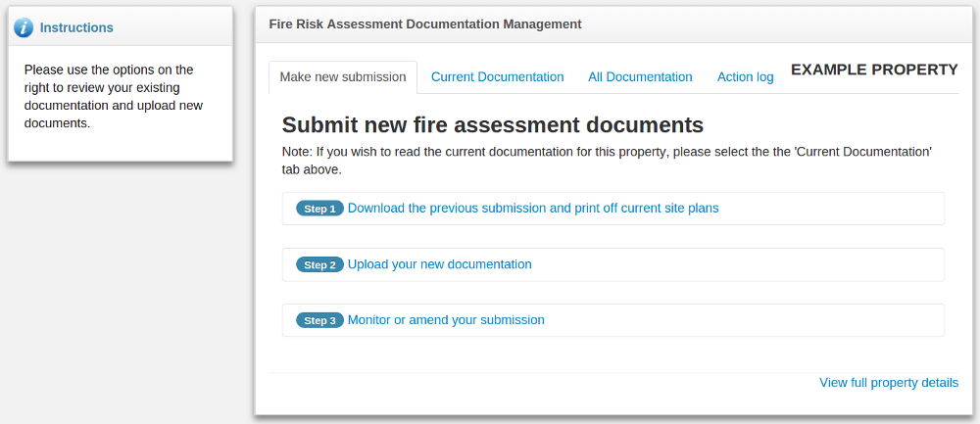Click the Step 3 badge
Viewport: 980px width, 424px height.
tap(319, 320)
